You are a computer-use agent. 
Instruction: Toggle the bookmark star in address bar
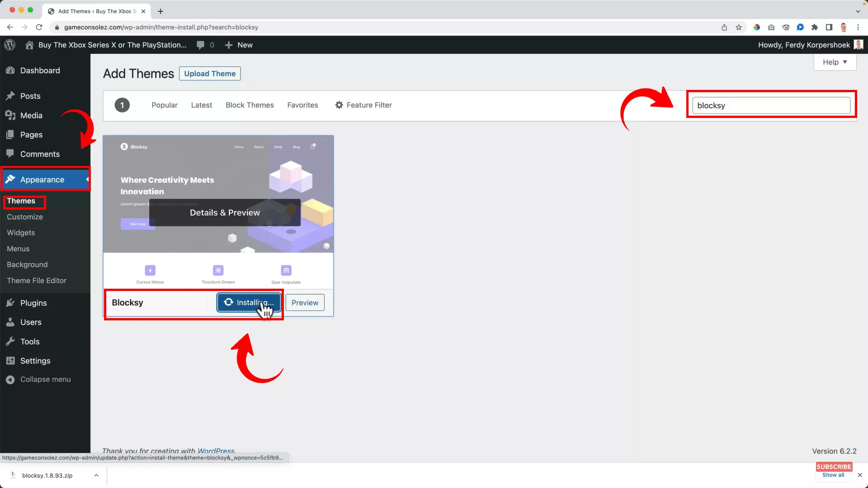[739, 27]
